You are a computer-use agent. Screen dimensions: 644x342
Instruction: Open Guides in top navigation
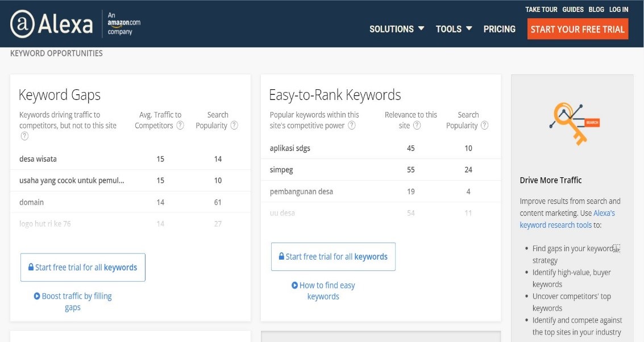(x=573, y=10)
